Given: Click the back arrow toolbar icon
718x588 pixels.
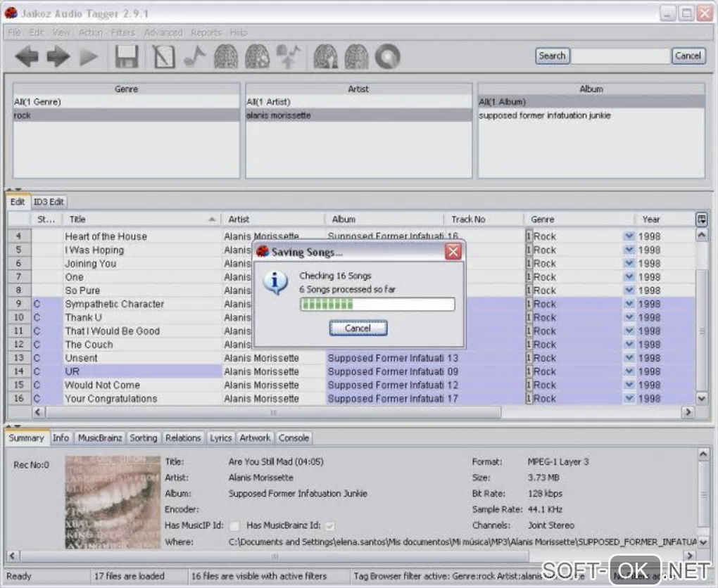Looking at the screenshot, I should tap(27, 57).
